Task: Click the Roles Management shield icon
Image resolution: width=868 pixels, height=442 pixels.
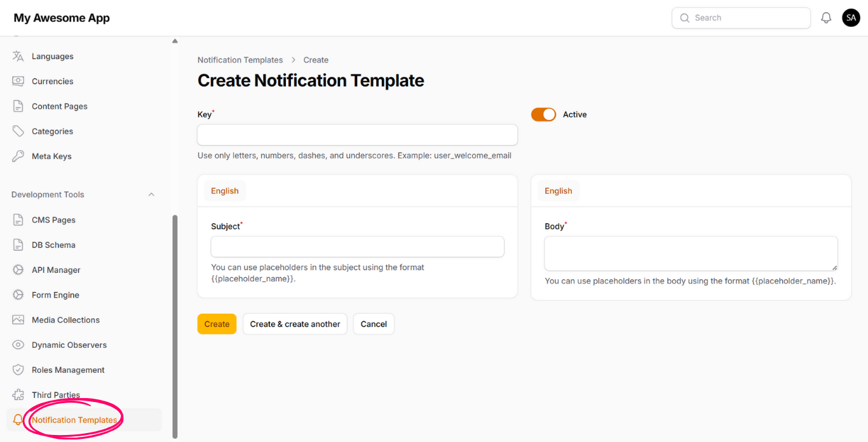Action: [x=18, y=370]
